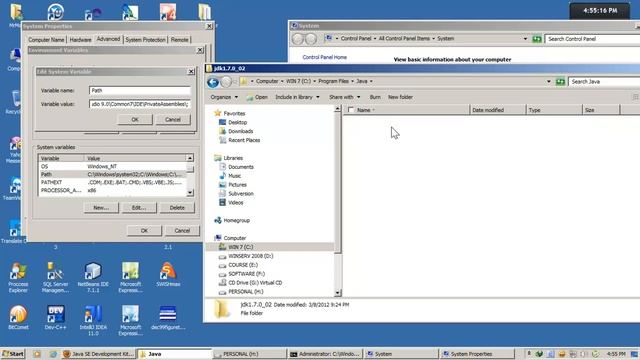Launch Dev-C++ desktop shortcut
The height and width of the screenshot is (360, 640).
coord(56,317)
